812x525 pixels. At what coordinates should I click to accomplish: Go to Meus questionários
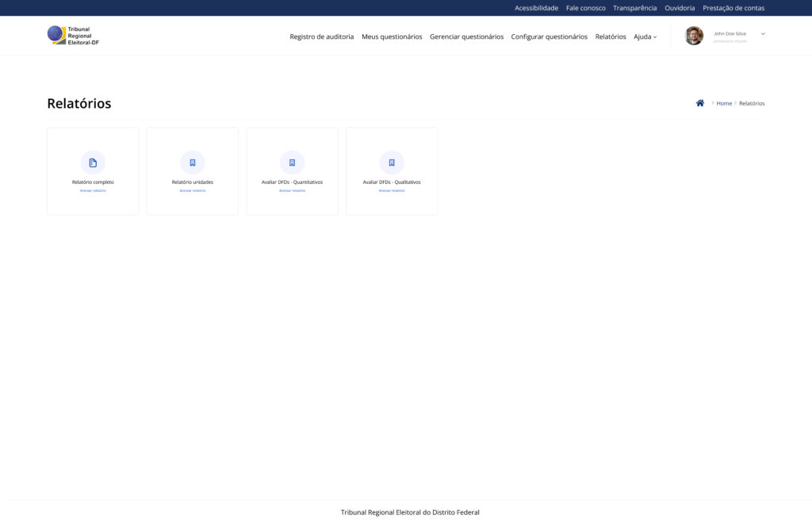[x=392, y=36]
